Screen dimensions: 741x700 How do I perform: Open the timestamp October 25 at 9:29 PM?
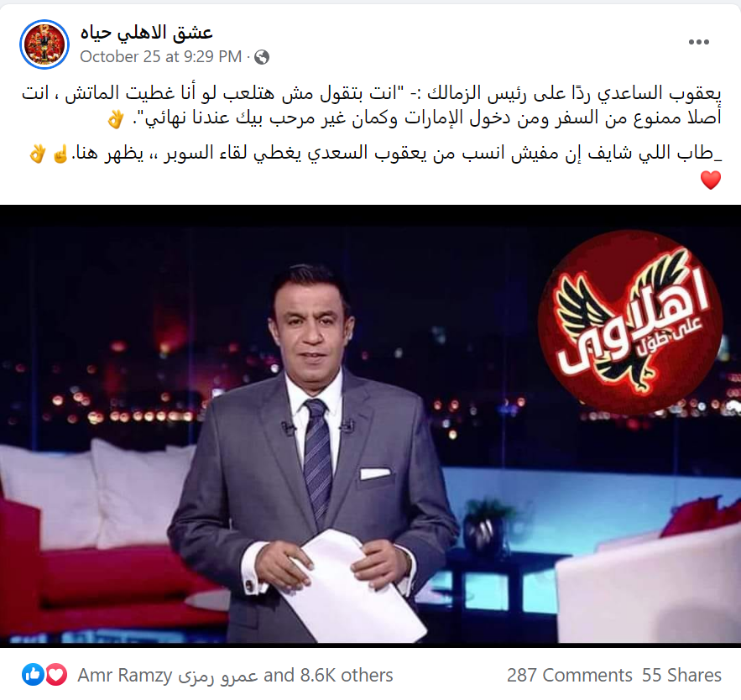[160, 57]
